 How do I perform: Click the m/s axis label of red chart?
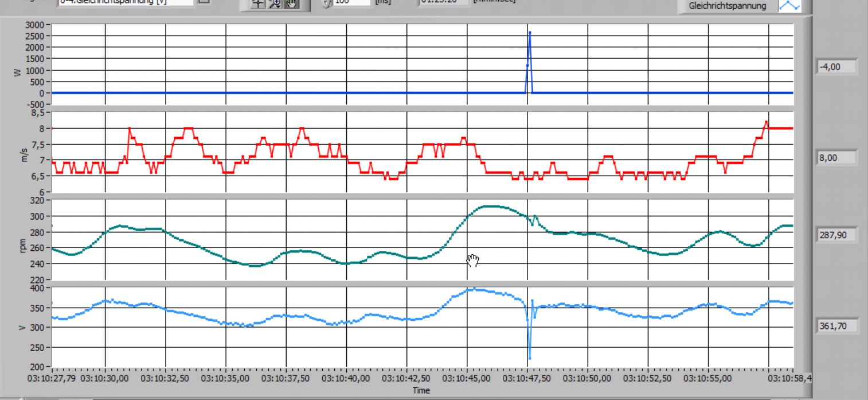[24, 153]
